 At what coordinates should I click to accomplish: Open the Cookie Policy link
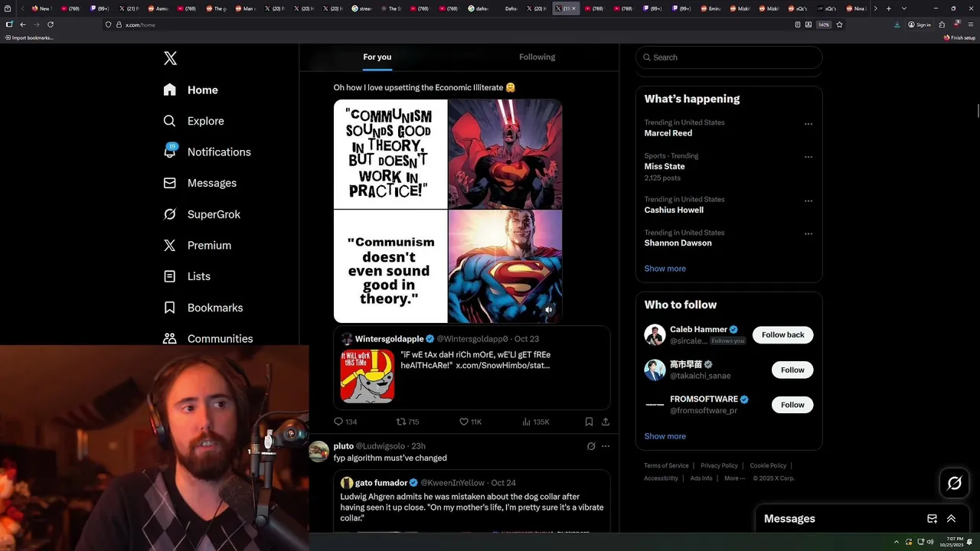coord(768,465)
